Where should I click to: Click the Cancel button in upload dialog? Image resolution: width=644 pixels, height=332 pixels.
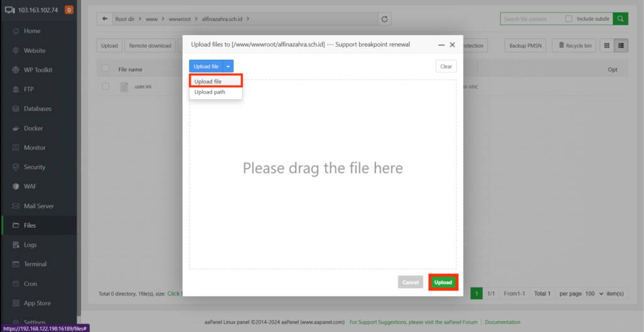pos(410,282)
